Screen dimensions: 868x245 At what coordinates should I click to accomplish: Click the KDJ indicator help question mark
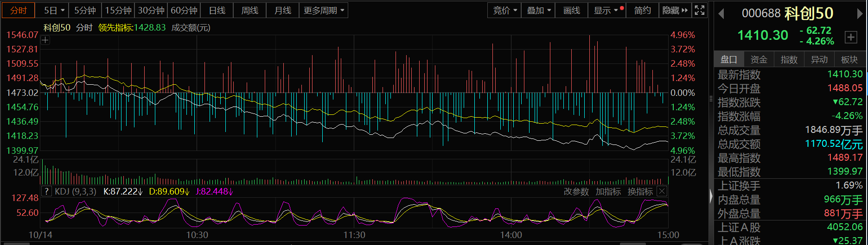(x=46, y=191)
